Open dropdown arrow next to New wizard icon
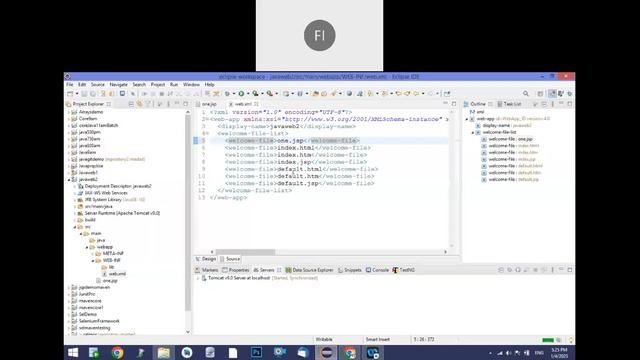640x360 pixels. (x=76, y=94)
